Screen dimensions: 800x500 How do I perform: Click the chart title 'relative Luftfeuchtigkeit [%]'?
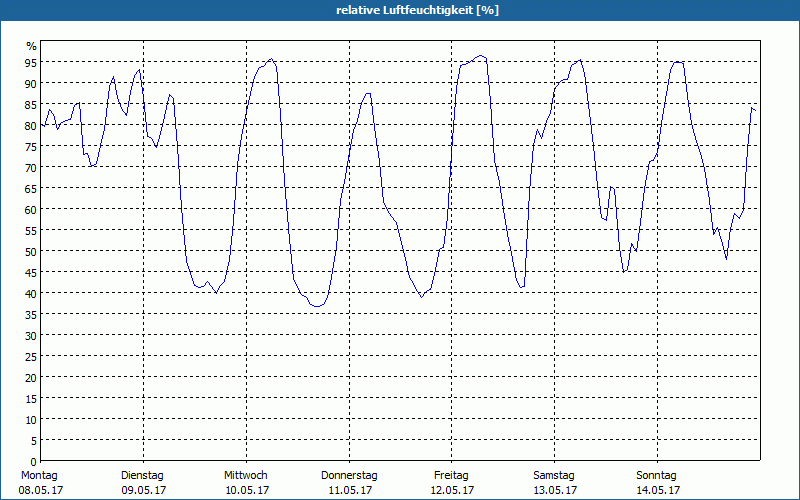coord(418,10)
